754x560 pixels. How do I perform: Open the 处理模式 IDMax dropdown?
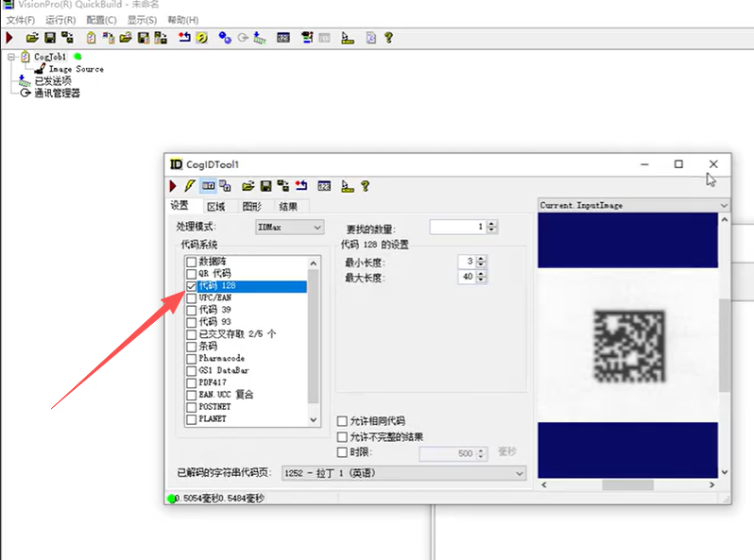click(x=289, y=227)
